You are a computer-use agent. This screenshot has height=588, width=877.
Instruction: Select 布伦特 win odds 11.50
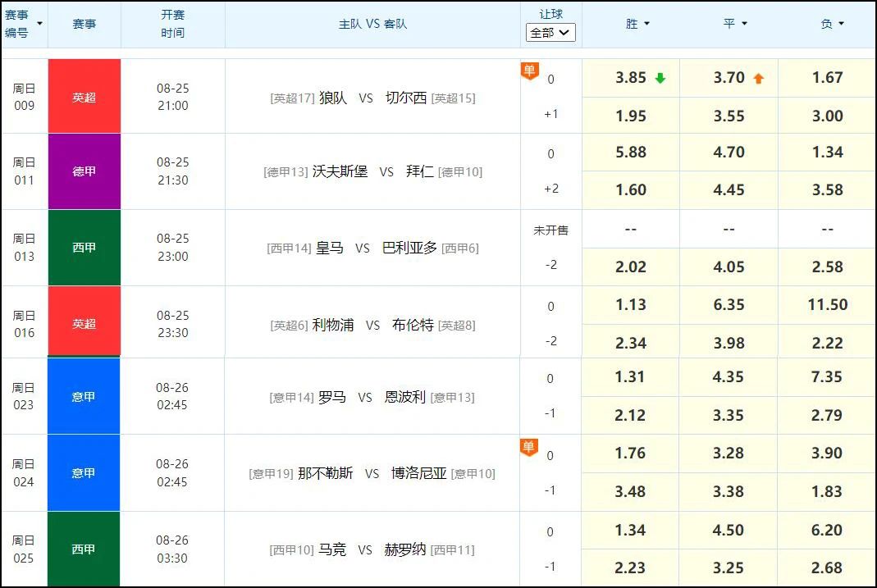[827, 304]
